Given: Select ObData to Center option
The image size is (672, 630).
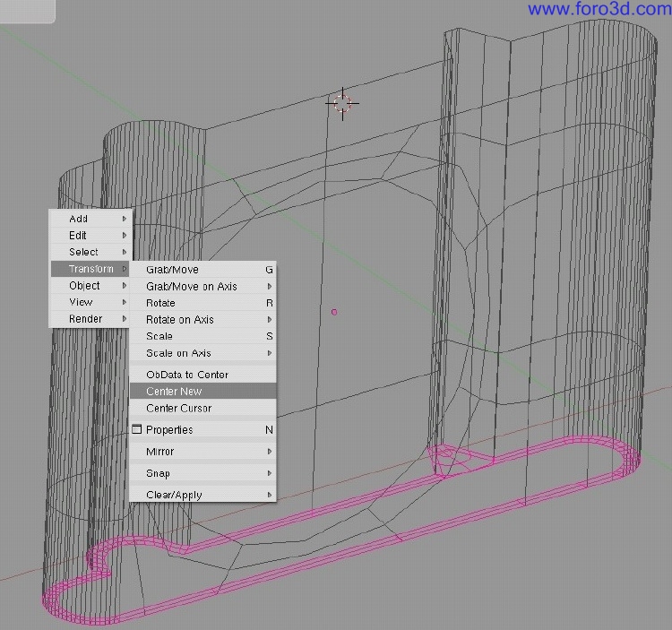Looking at the screenshot, I should point(203,375).
